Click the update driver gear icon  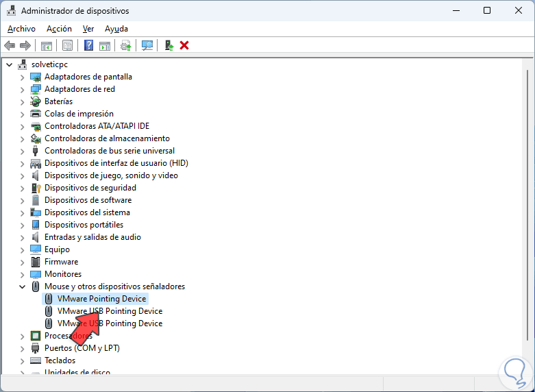click(x=126, y=45)
